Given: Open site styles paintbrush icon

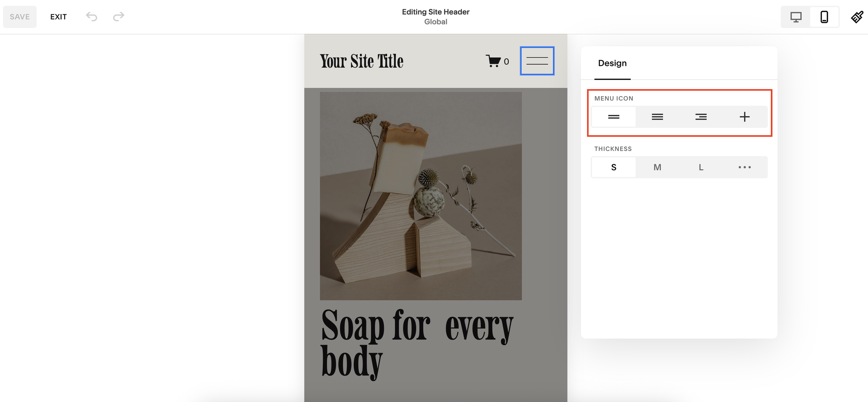Looking at the screenshot, I should (857, 17).
